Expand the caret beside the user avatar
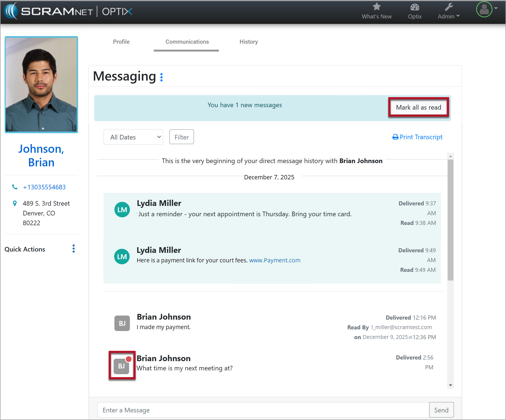The height and width of the screenshot is (420, 506). pos(496,8)
